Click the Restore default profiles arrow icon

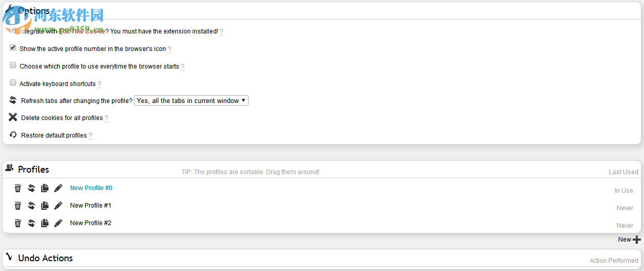point(13,135)
